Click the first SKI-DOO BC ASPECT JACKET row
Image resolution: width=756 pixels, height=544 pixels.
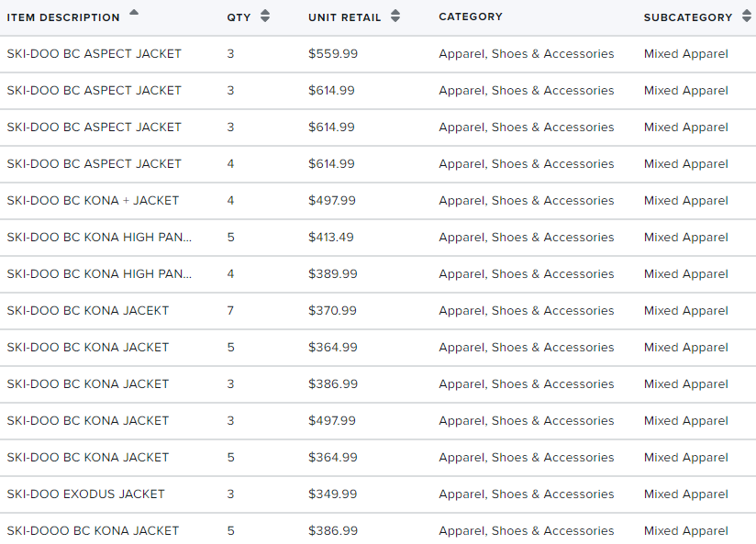(378, 54)
